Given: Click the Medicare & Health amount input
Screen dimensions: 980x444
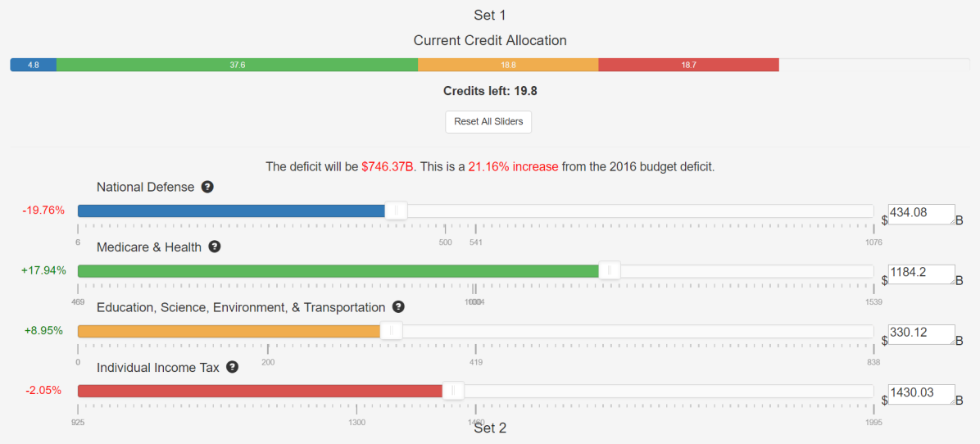Looking at the screenshot, I should pos(920,274).
